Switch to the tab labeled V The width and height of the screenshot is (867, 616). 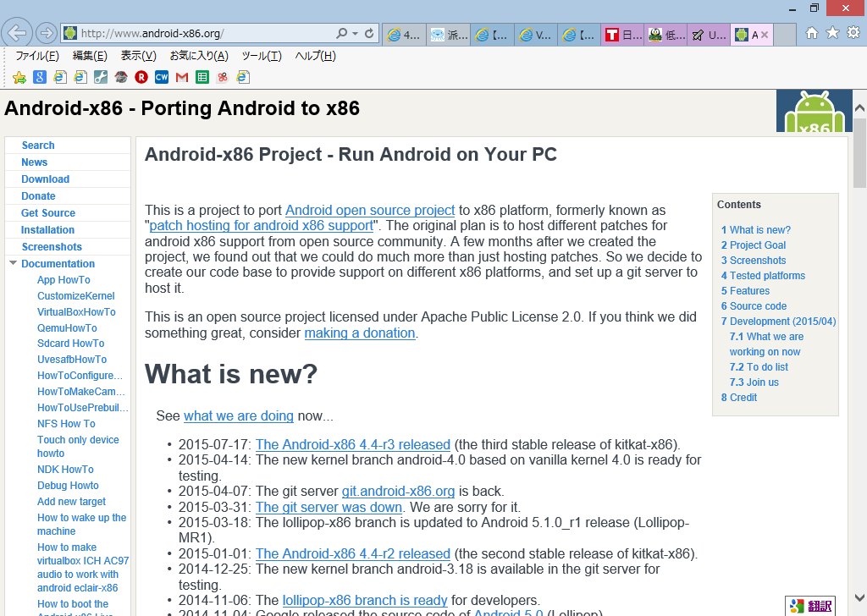pos(536,35)
